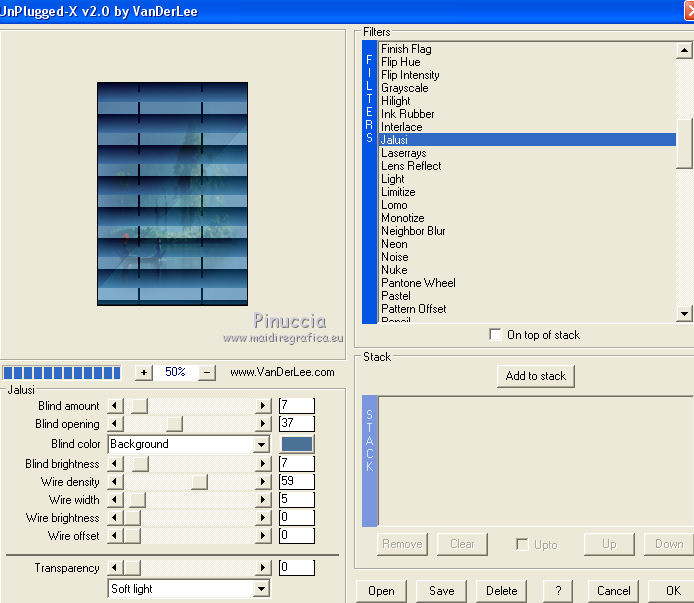This screenshot has height=603, width=694.
Task: Click the Delete button
Action: [x=501, y=591]
